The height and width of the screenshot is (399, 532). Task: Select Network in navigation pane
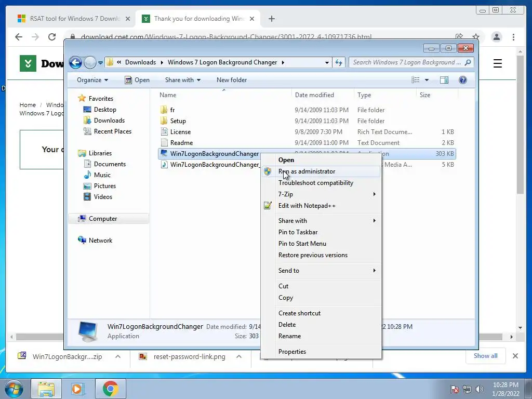[x=100, y=240]
